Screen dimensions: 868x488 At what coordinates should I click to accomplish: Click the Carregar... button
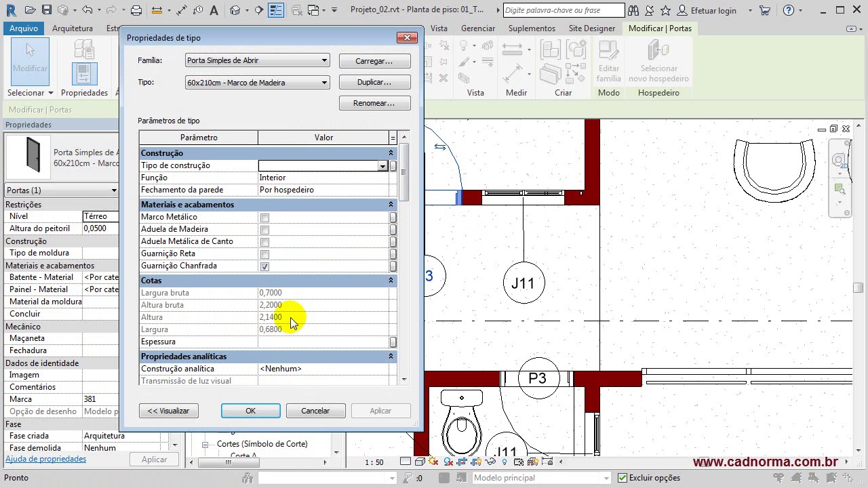[374, 61]
